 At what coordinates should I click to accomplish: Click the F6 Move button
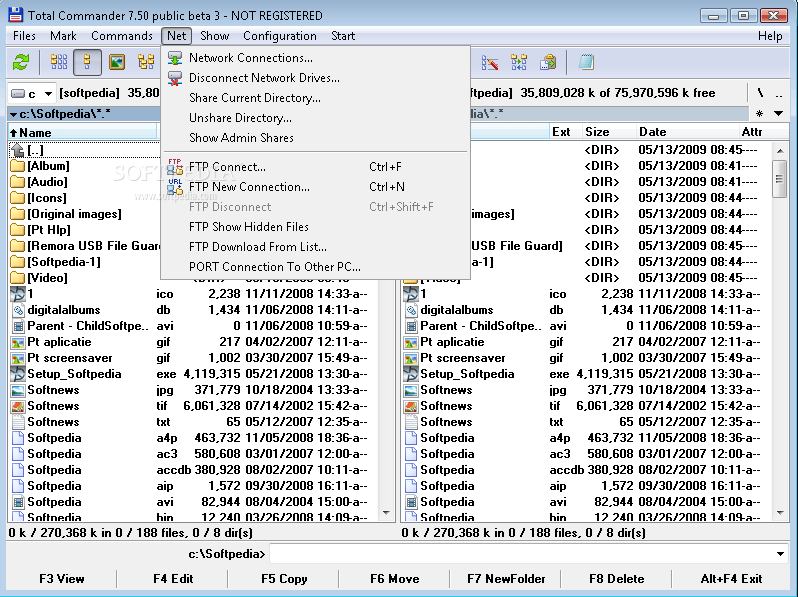[x=394, y=579]
